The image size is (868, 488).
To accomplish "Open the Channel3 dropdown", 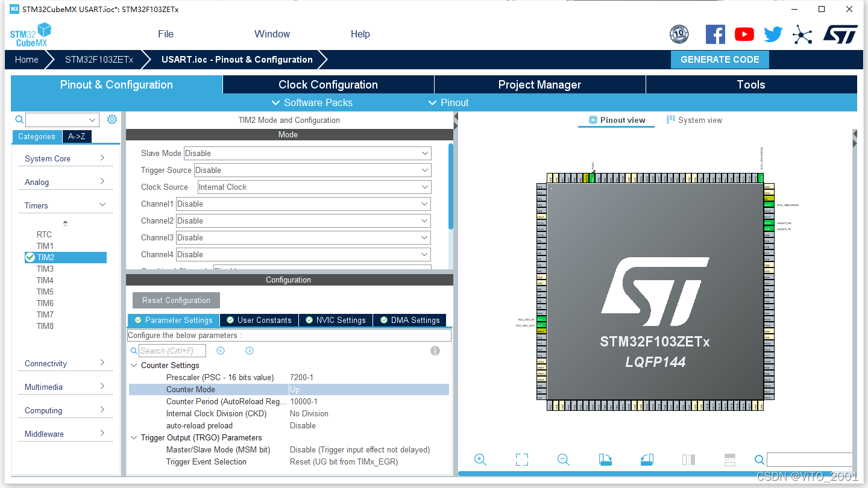I will [303, 237].
